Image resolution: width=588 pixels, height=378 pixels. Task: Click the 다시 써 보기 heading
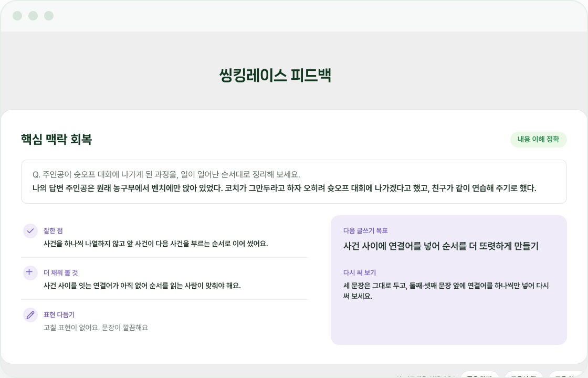pos(359,272)
